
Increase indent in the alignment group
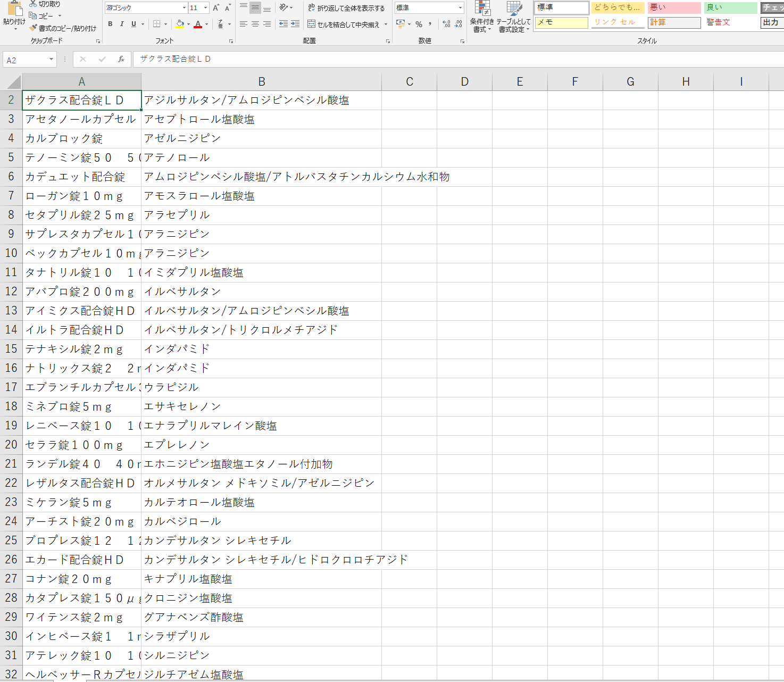295,24
